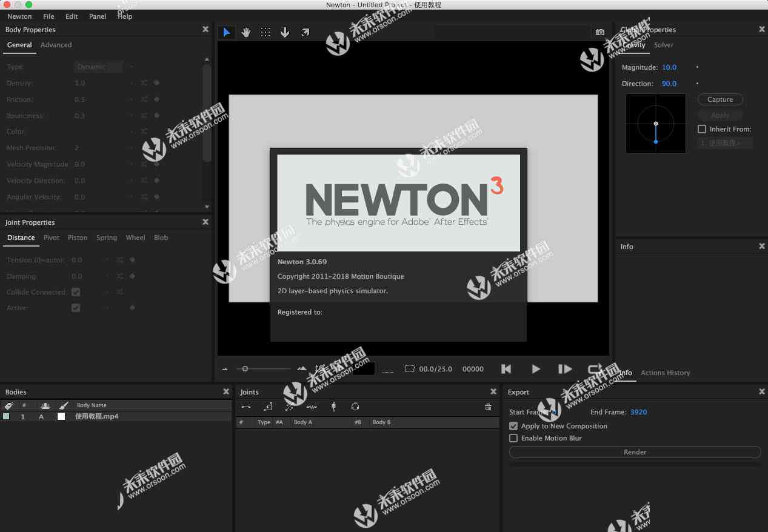Open the Edit menu
Image resolution: width=768 pixels, height=532 pixels.
click(x=72, y=16)
